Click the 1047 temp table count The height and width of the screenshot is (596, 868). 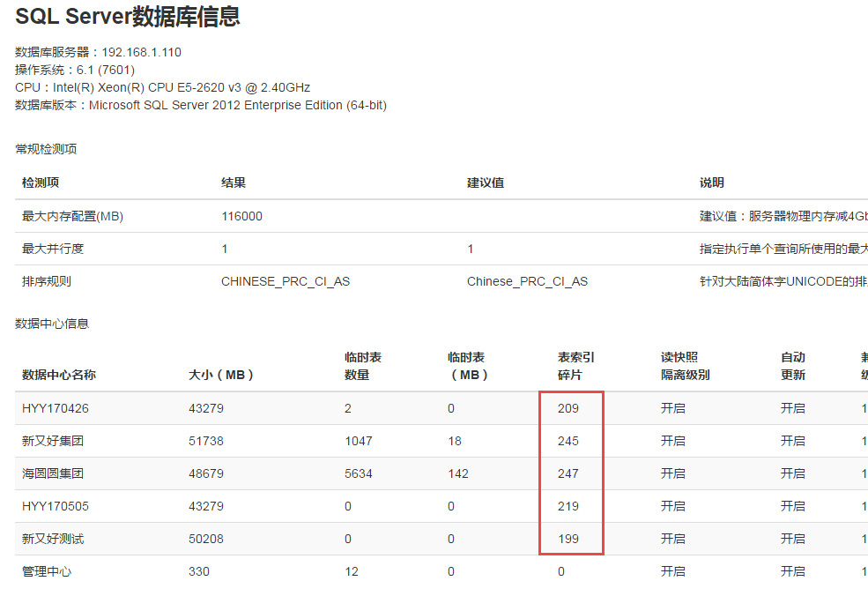click(x=359, y=441)
